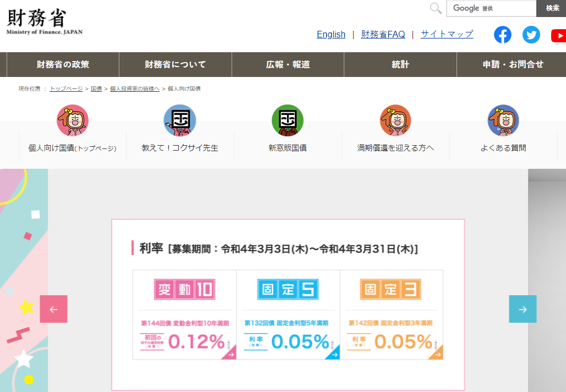Image resolution: width=566 pixels, height=392 pixels.
Task: Click the Ministry of Finance Japan logo
Action: pyautogui.click(x=45, y=21)
